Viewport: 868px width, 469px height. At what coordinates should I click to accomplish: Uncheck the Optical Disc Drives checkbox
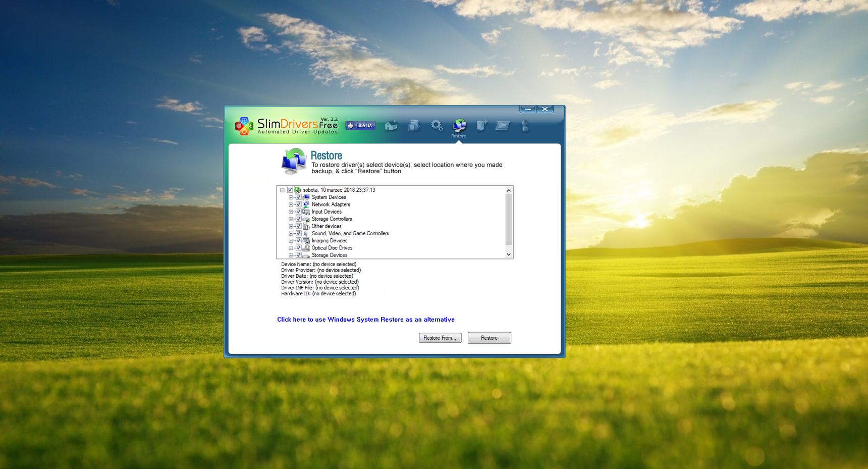click(x=298, y=248)
